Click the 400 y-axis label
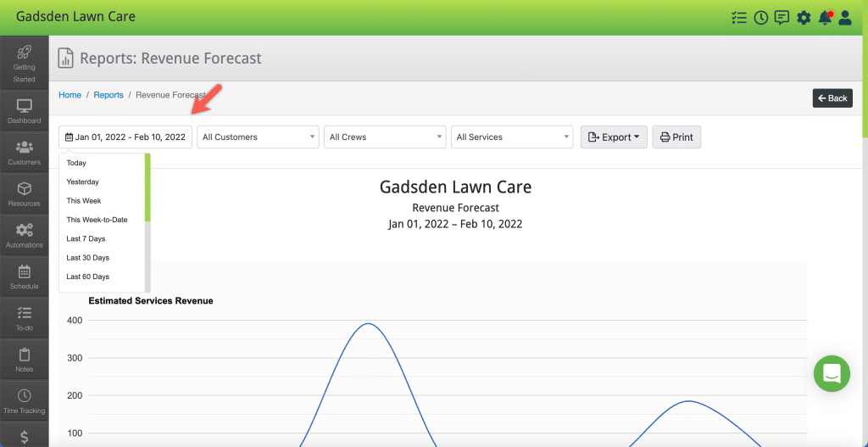Image resolution: width=868 pixels, height=447 pixels. pos(75,320)
